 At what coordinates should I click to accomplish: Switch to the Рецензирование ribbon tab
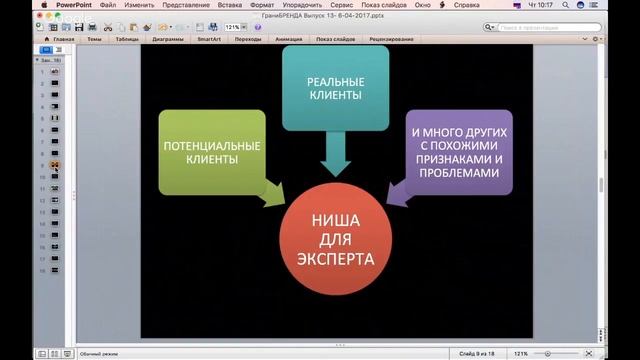click(391, 39)
